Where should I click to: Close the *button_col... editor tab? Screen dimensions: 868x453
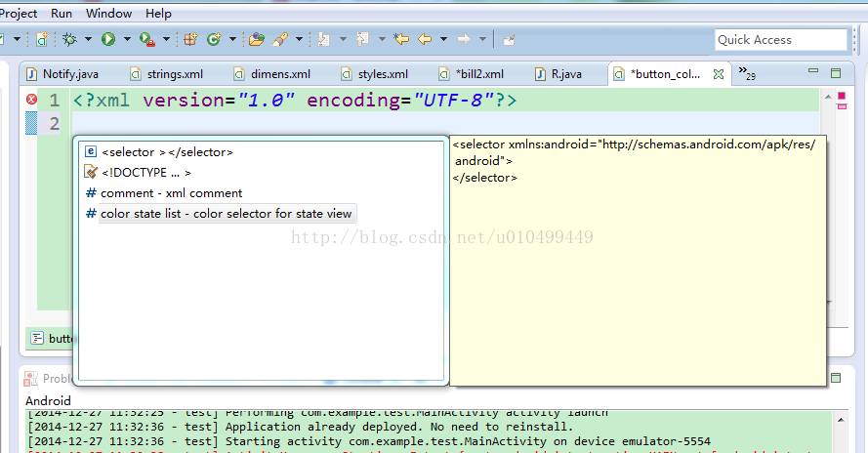pyautogui.click(x=719, y=73)
